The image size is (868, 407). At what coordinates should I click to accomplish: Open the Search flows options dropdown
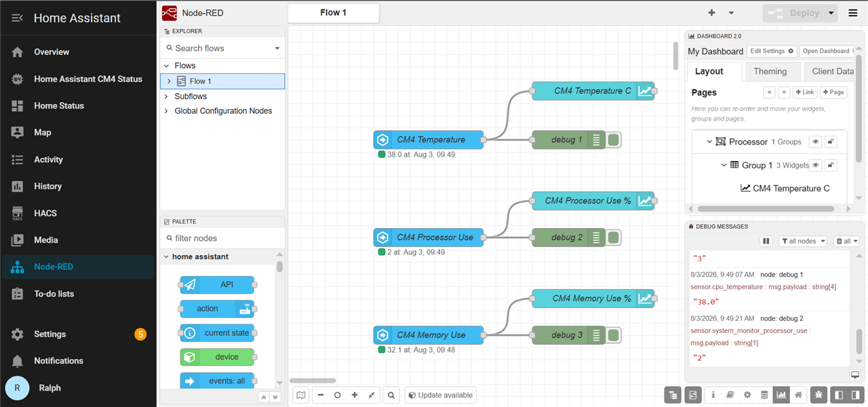277,48
